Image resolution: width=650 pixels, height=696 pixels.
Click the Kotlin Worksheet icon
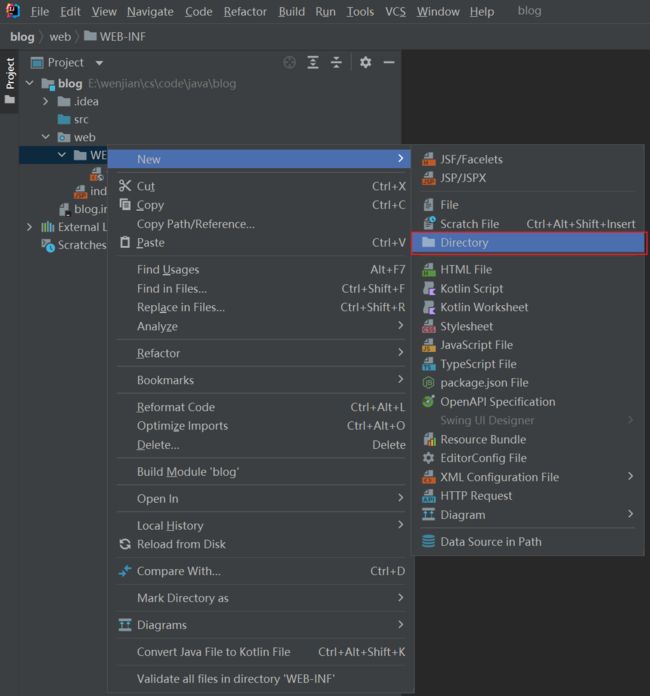pos(428,307)
